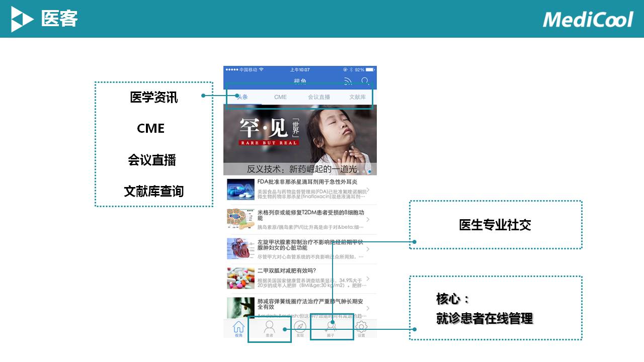The width and height of the screenshot is (644, 362).
Task: Expand the FDA article row chevron
Action: (x=368, y=190)
